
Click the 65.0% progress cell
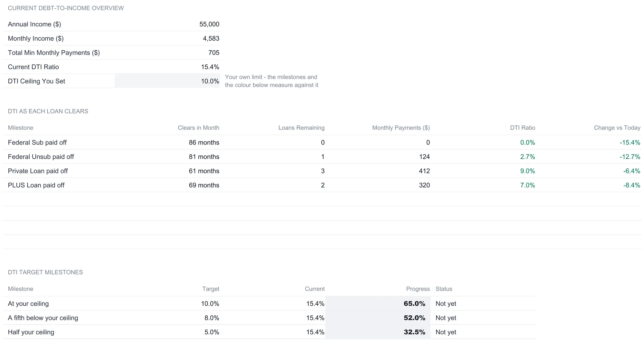378,303
